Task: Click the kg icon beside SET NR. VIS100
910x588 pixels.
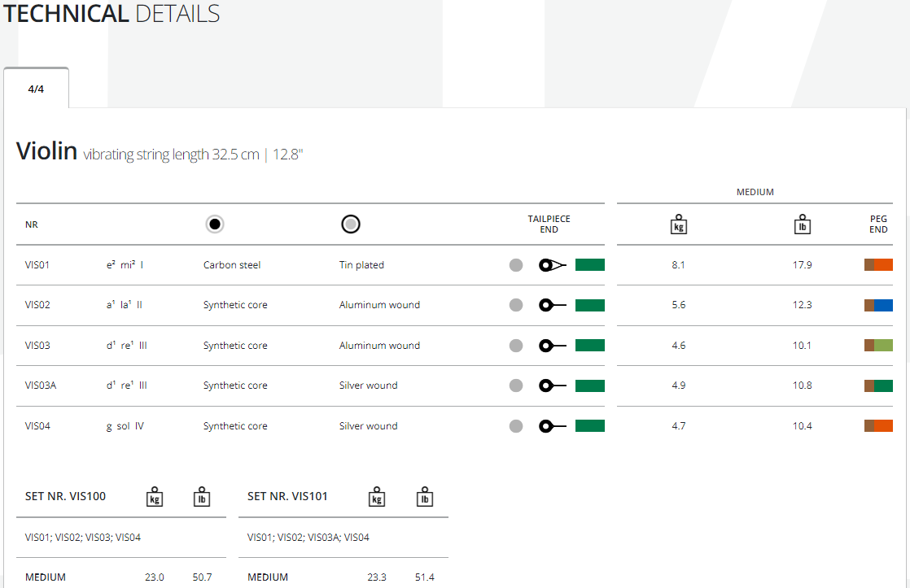Action: pyautogui.click(x=155, y=496)
